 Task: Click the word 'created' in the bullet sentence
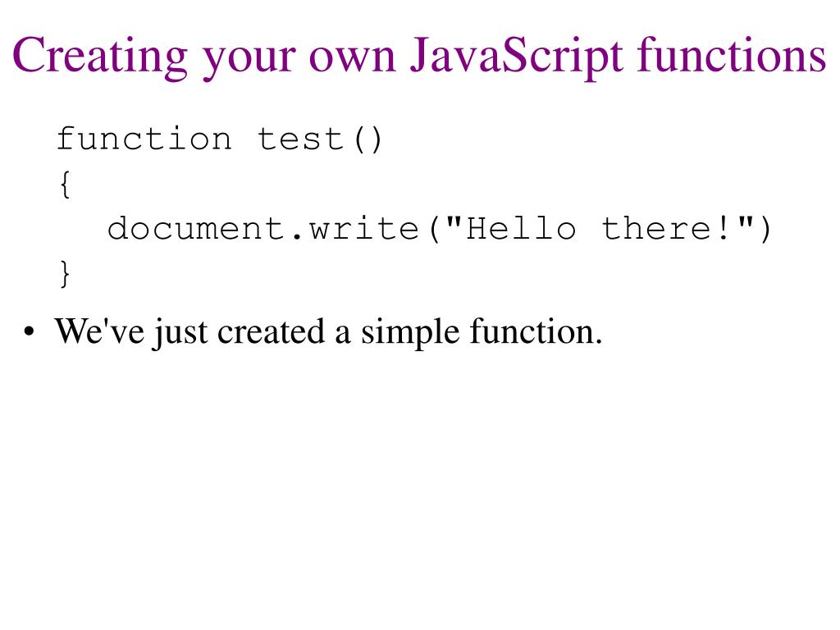271,331
